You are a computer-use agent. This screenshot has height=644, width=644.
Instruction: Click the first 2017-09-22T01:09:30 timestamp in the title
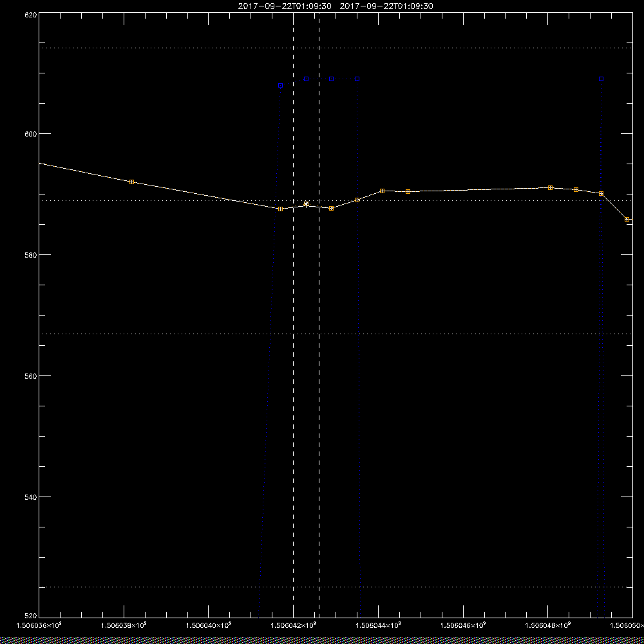[x=285, y=6]
